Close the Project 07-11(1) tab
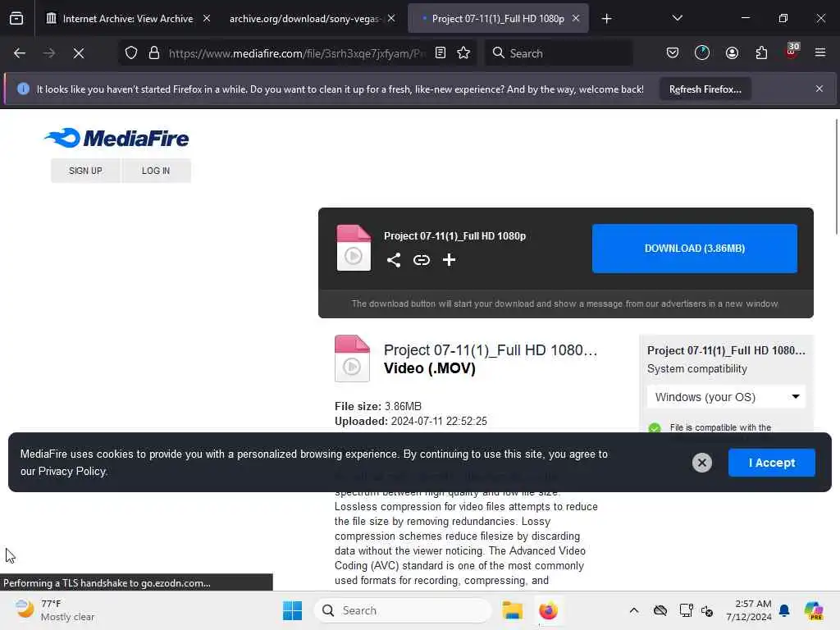Viewport: 840px width, 630px height. tap(576, 19)
